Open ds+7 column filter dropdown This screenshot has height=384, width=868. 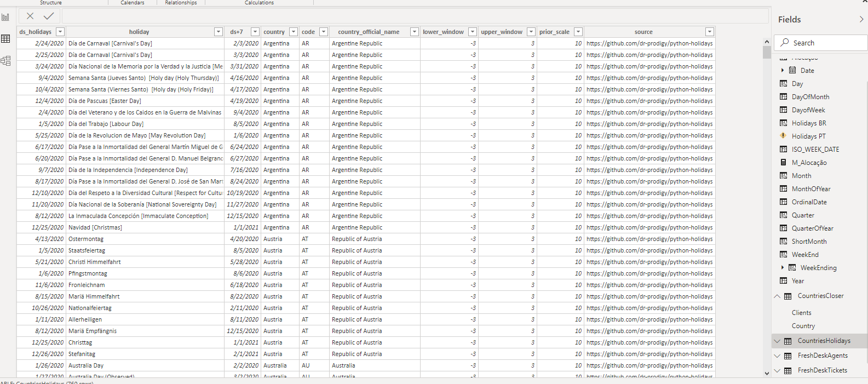tap(255, 32)
